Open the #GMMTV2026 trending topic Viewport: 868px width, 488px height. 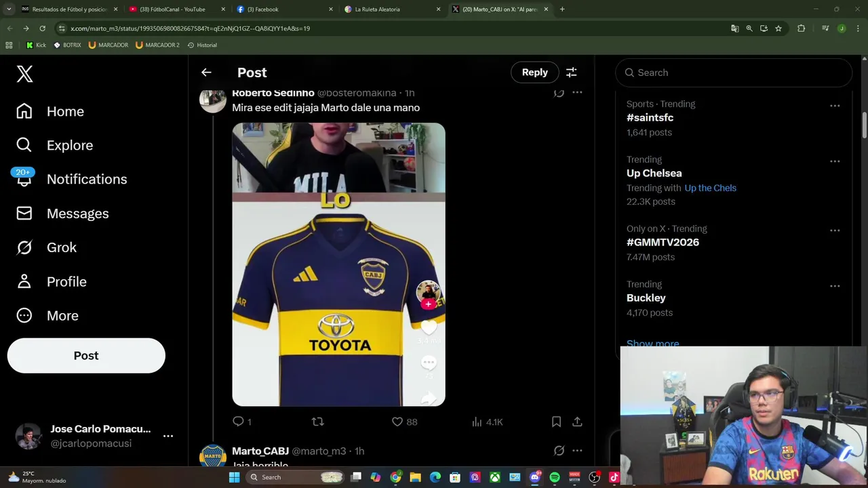(663, 242)
